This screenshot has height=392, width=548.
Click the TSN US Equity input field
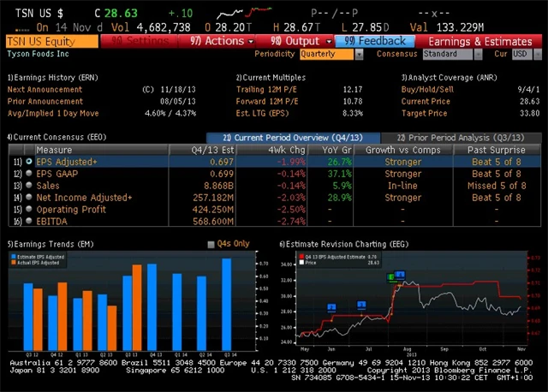coord(51,41)
